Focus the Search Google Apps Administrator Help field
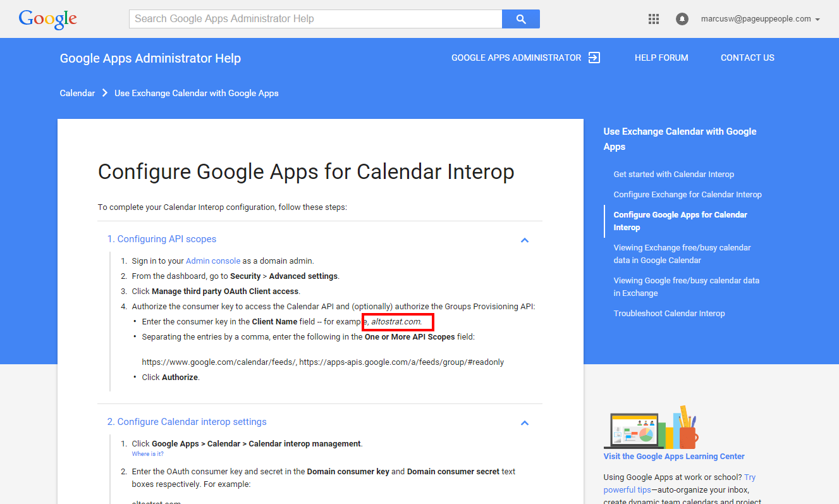839x504 pixels. tap(315, 19)
